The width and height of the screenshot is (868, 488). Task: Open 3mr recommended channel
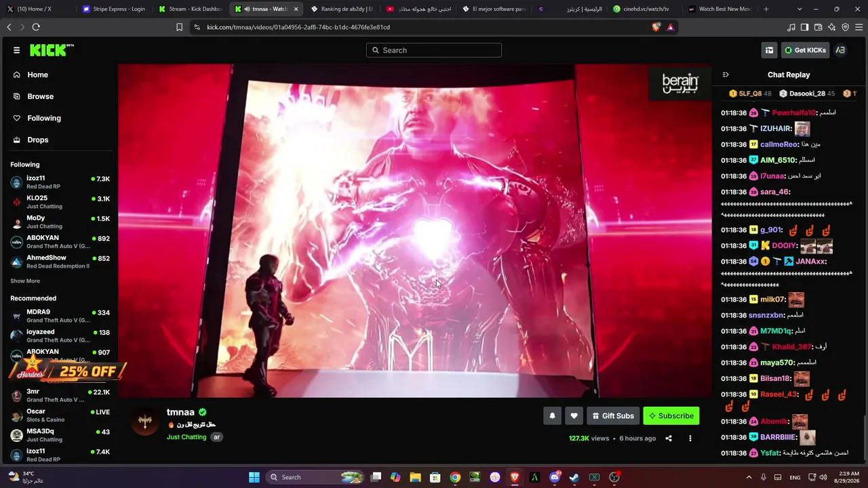pyautogui.click(x=60, y=395)
